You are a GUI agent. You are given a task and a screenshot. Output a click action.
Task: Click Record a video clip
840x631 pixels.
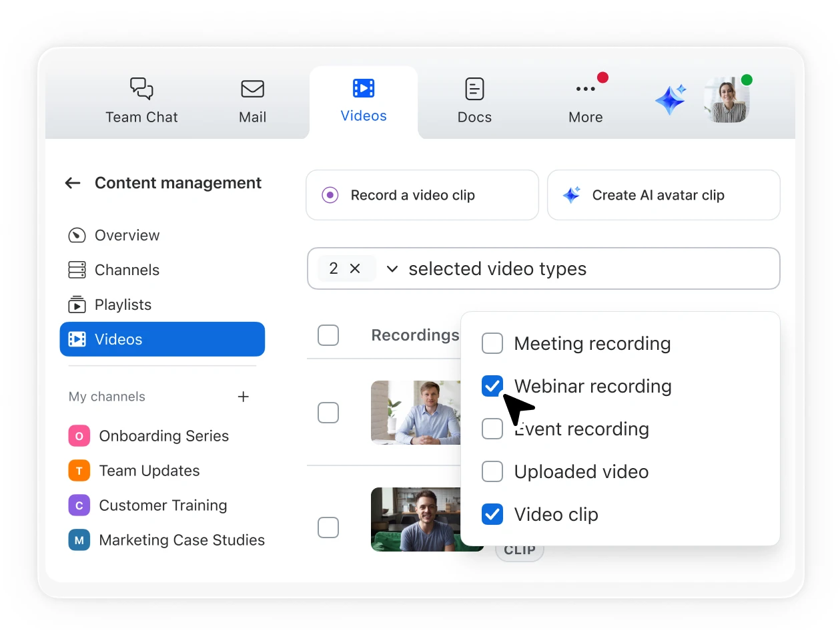[421, 195]
